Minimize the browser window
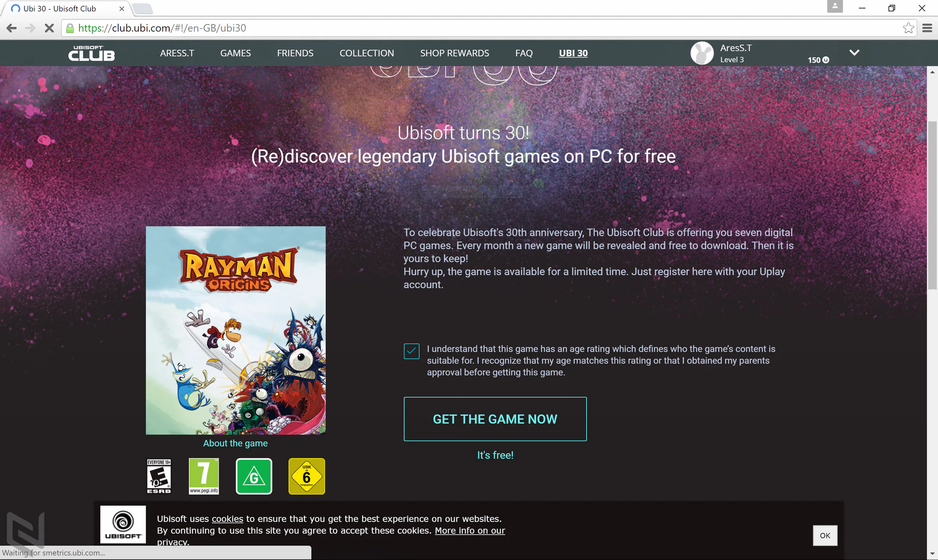The height and width of the screenshot is (560, 938). (x=862, y=8)
